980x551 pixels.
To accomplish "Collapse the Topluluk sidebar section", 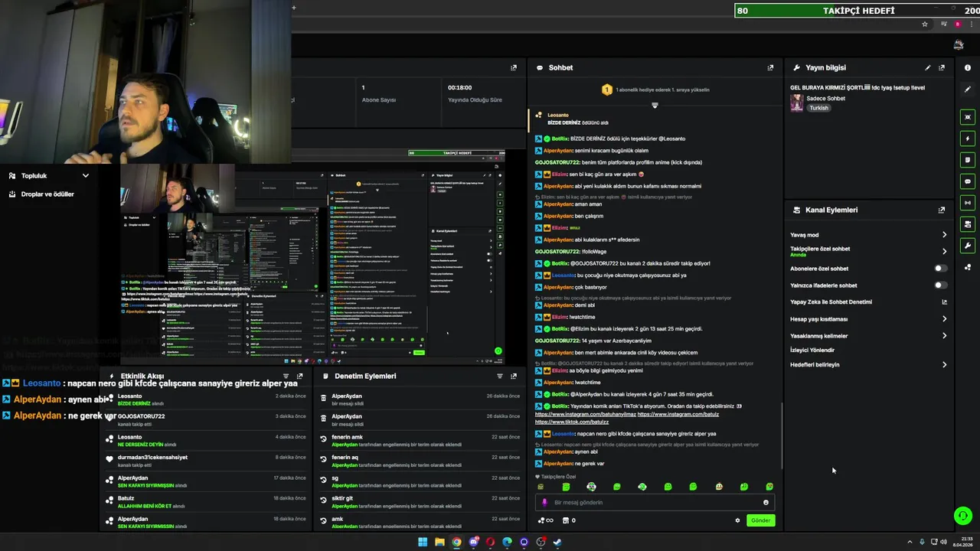I will [85, 176].
